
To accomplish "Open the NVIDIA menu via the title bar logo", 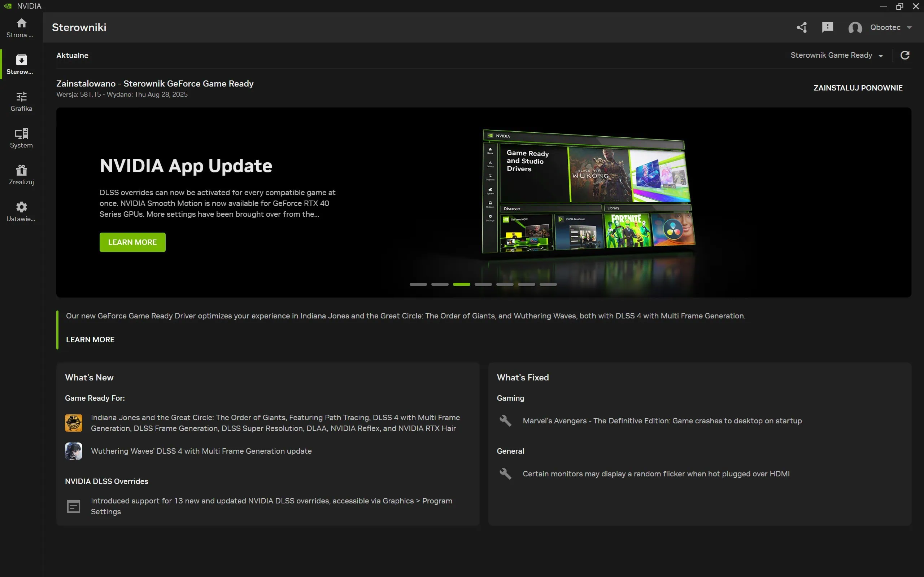I will [8, 6].
